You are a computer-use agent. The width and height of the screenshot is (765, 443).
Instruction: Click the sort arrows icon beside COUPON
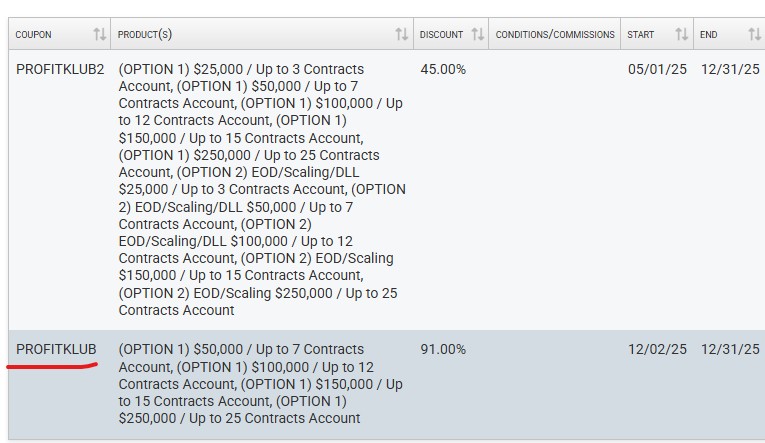99,35
